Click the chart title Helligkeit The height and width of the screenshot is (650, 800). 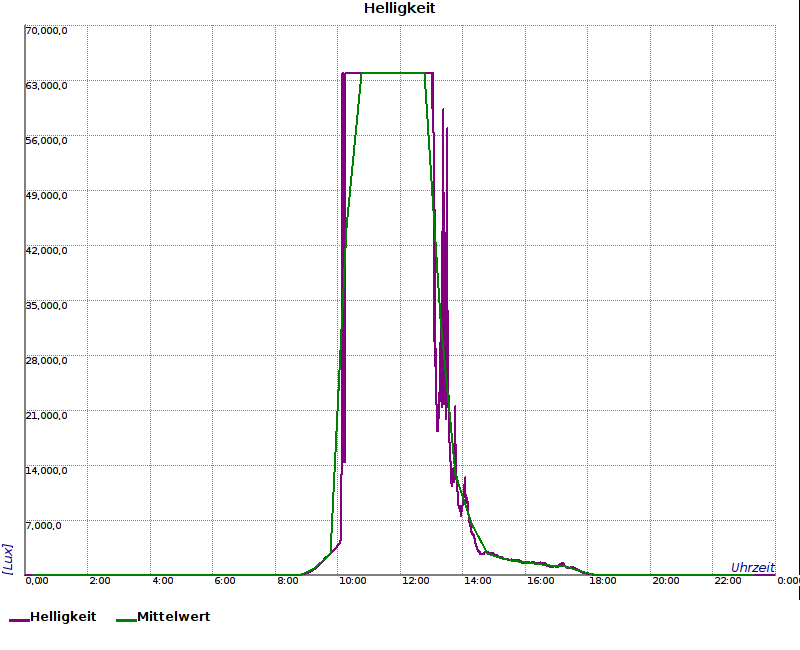tap(399, 9)
